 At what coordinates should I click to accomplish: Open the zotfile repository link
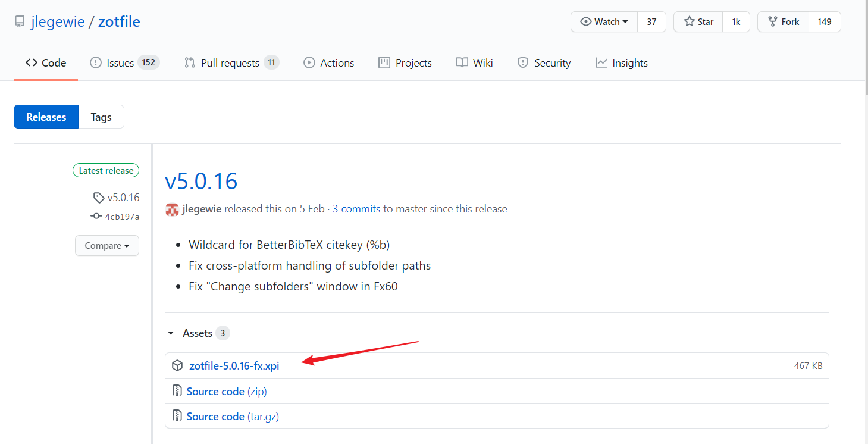point(119,22)
